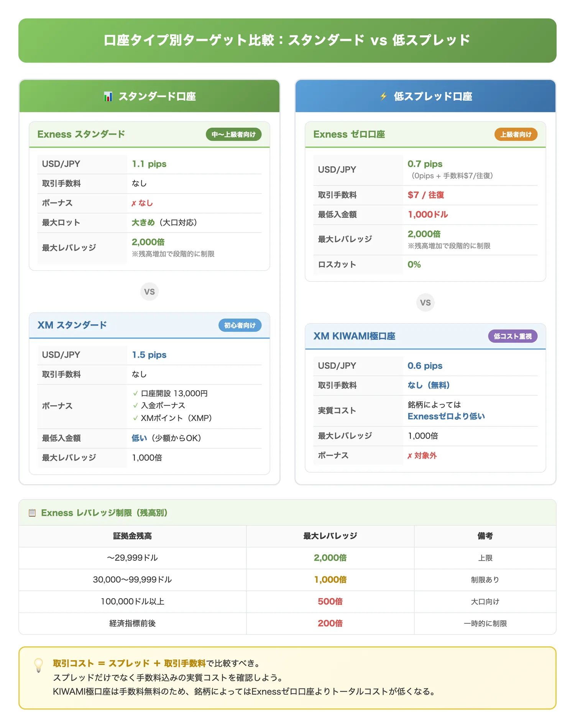
Task: Click the checkmark beside XMポイント(XMP)
Action: click(135, 418)
